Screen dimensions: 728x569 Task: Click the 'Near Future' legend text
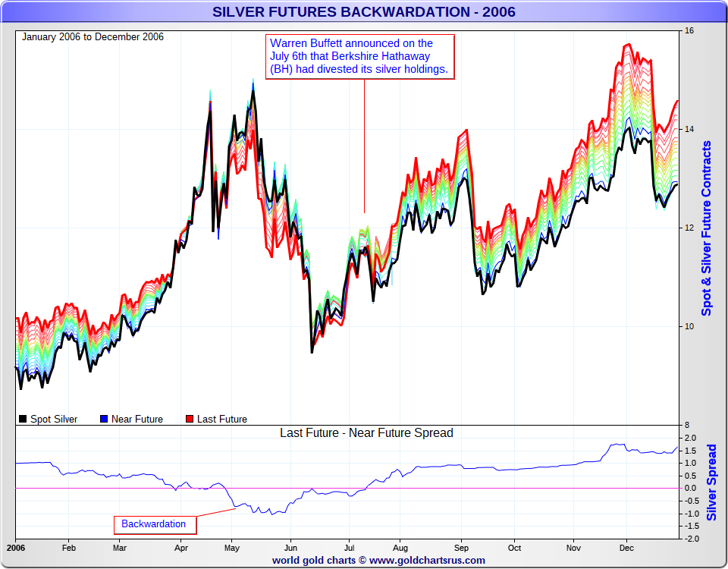(x=137, y=419)
